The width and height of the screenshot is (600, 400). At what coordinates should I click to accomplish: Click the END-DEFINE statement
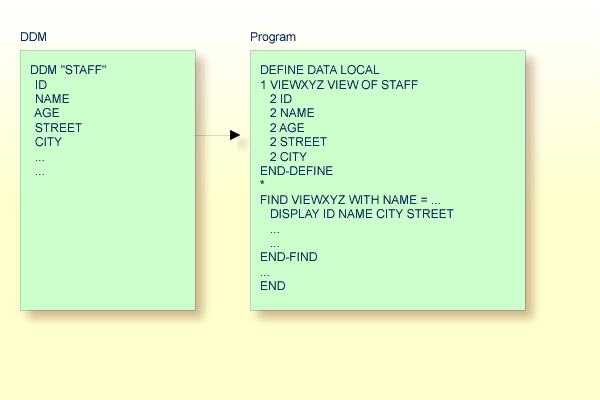296,171
